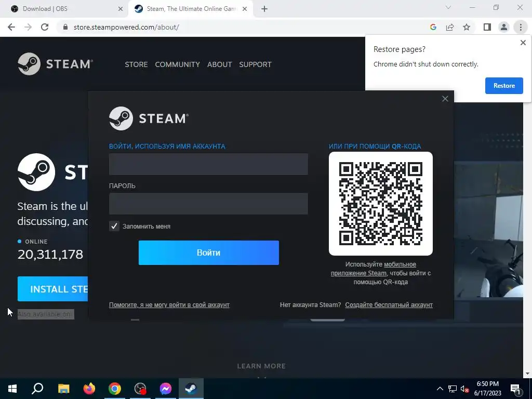Open Messenger from taskbar
The image size is (532, 399).
click(166, 389)
